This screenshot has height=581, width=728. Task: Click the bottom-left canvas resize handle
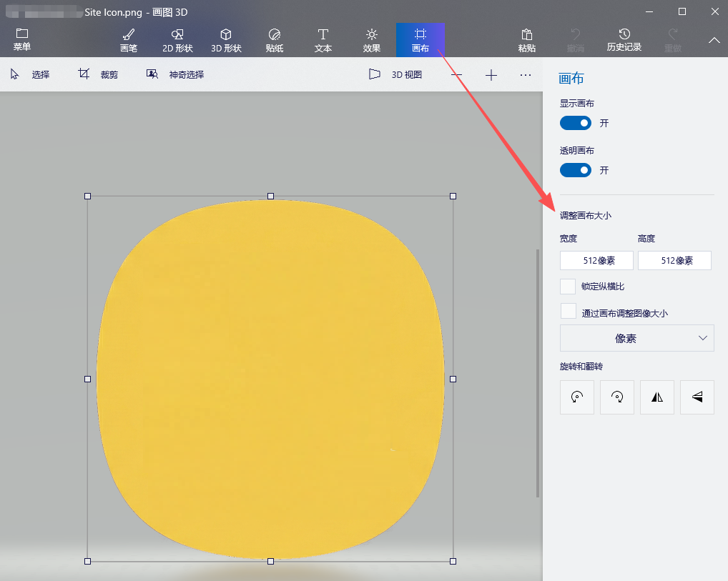[88, 562]
